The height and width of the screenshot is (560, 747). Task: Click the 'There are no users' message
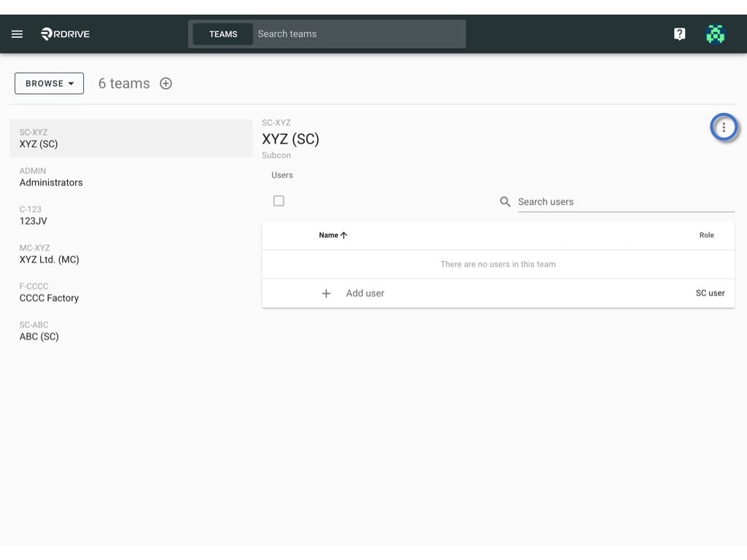coord(498,264)
